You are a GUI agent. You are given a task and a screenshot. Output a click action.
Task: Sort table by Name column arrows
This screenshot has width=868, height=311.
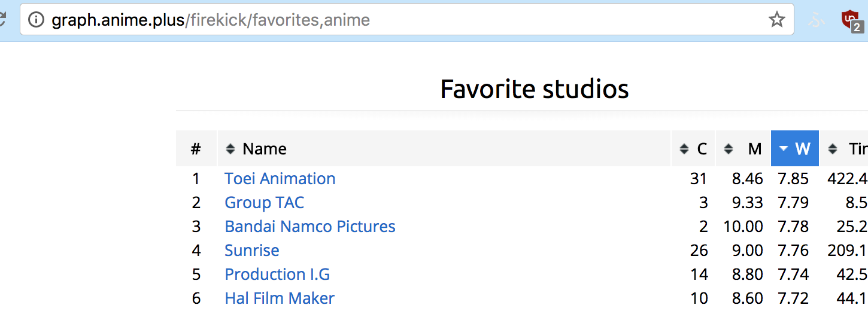[230, 149]
